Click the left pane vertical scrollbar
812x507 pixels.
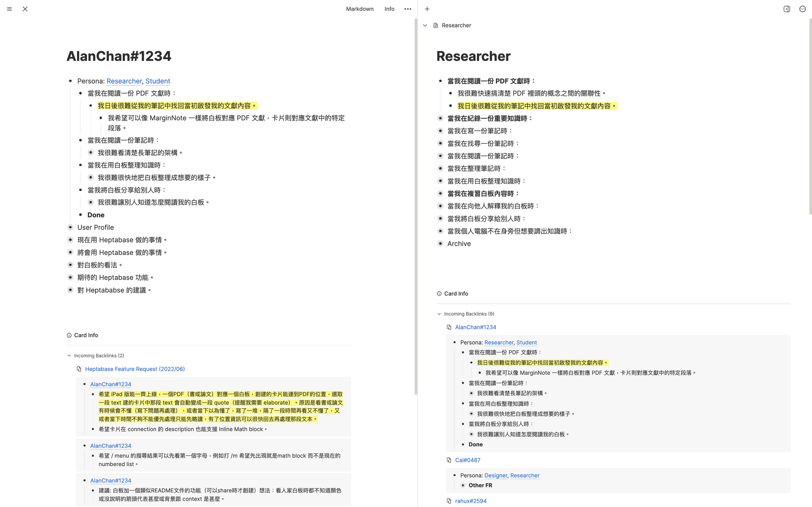tap(415, 203)
